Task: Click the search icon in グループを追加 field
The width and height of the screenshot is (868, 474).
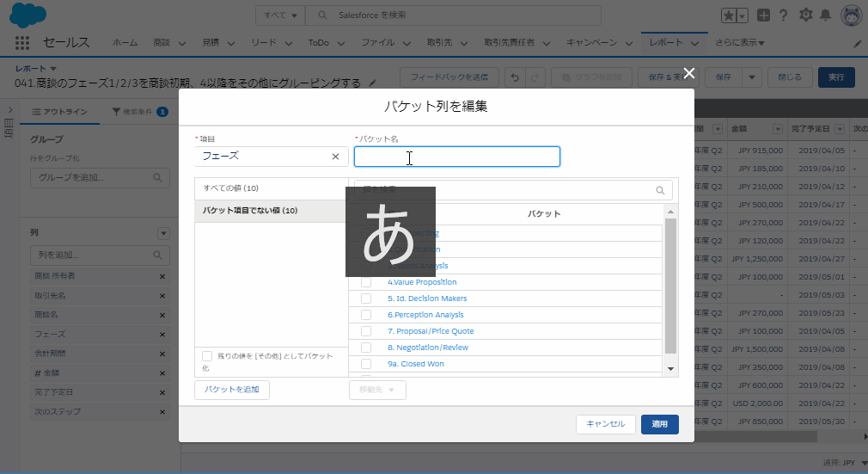Action: pos(158,178)
